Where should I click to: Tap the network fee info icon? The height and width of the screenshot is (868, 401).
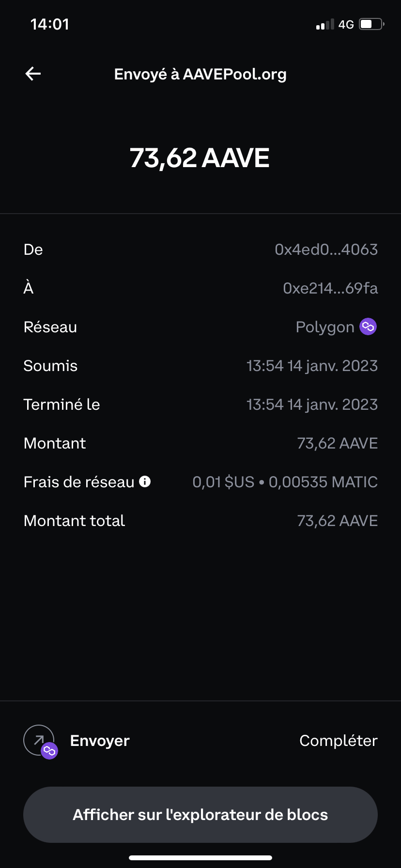(x=145, y=481)
